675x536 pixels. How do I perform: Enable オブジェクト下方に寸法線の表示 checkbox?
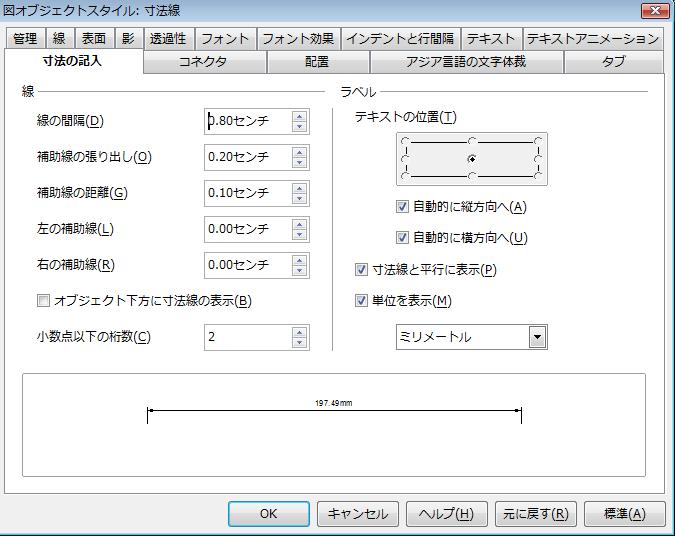click(43, 301)
